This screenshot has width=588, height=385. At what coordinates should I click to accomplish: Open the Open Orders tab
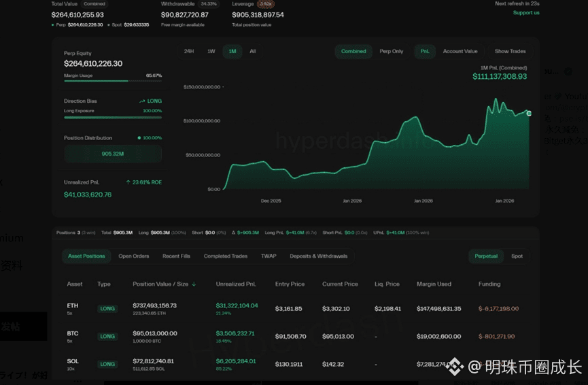pos(133,256)
